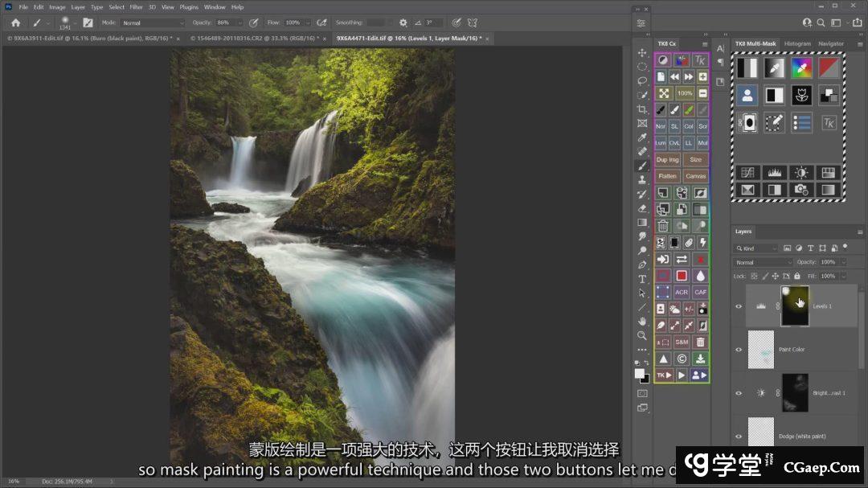Viewport: 868px width, 488px height.
Task: Pick the Eyedropper tool
Action: pyautogui.click(x=642, y=137)
